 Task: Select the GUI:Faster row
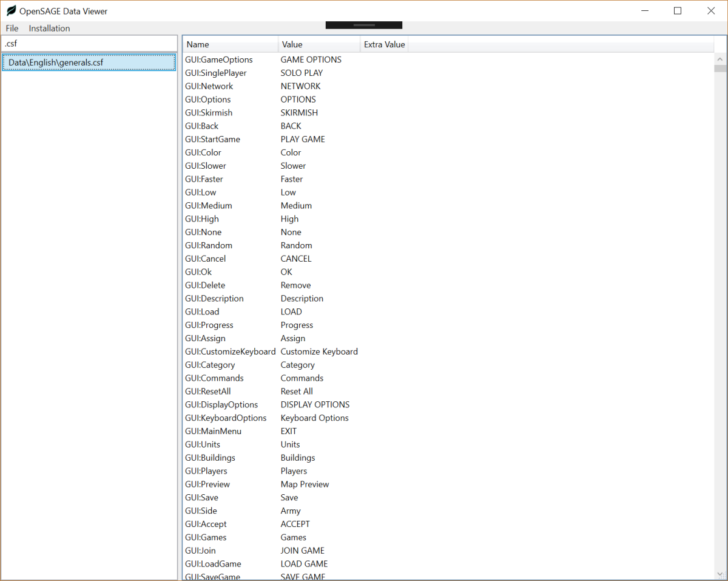click(x=449, y=179)
